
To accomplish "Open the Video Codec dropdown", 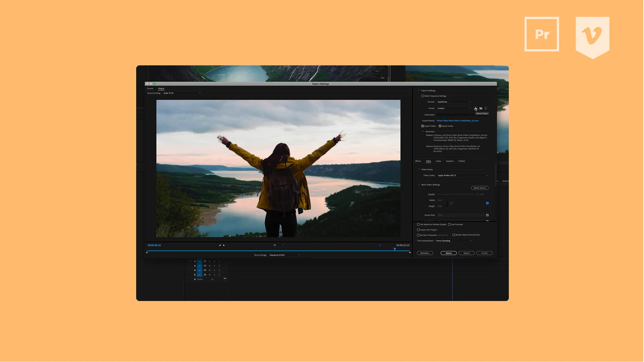I will 463,175.
